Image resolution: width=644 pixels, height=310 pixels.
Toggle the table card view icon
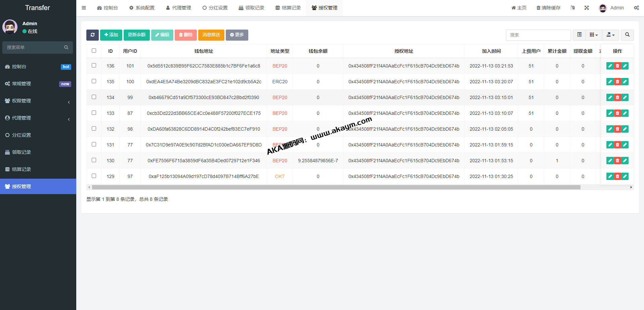pos(579,35)
